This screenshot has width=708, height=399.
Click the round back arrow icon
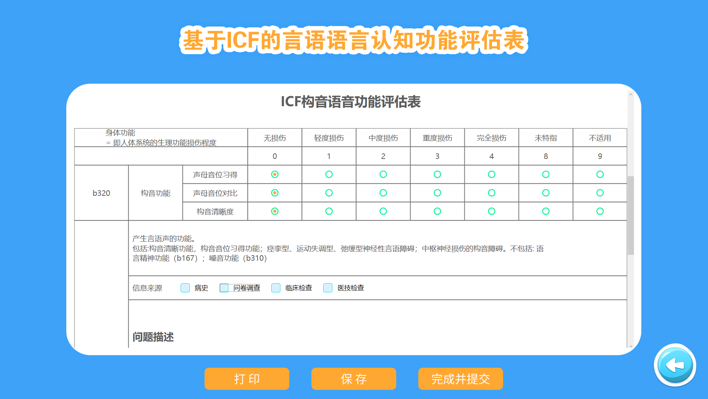pos(675,365)
